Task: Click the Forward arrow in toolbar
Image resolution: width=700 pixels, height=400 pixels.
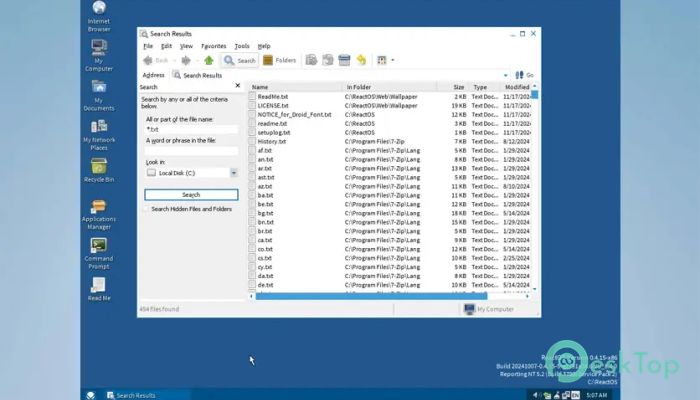Action: (186, 60)
